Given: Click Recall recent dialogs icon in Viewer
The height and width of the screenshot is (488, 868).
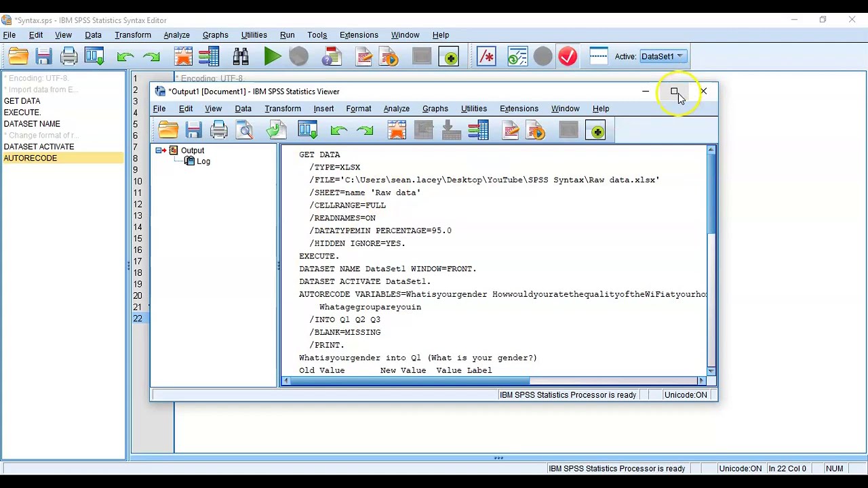Looking at the screenshot, I should (307, 130).
